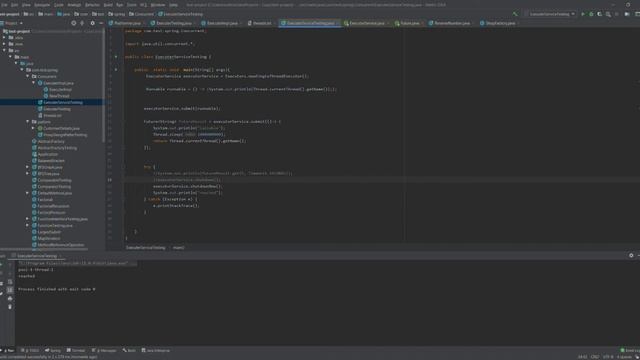Viewport: 640px width, 360px height.
Task: Switch to ExecutorService.java editor tab
Action: 367,23
